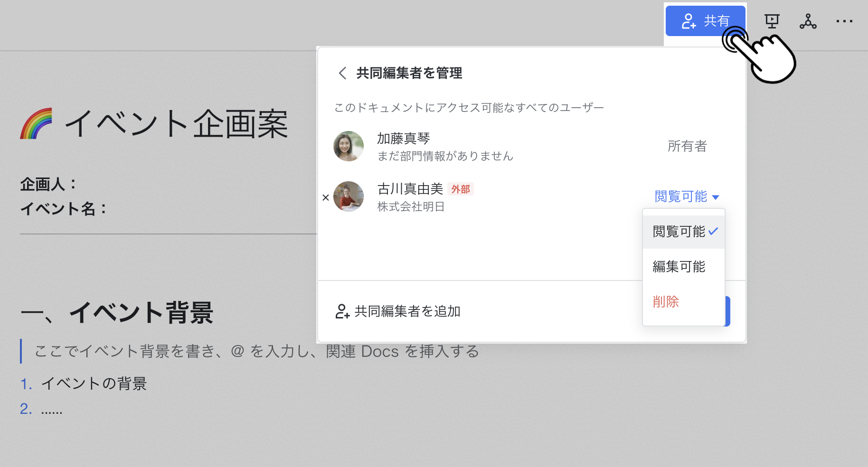
Task: Open presentation mode icon
Action: click(x=772, y=21)
